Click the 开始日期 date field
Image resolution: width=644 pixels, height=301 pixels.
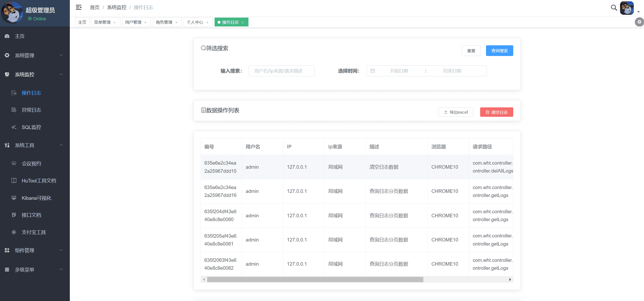[399, 71]
